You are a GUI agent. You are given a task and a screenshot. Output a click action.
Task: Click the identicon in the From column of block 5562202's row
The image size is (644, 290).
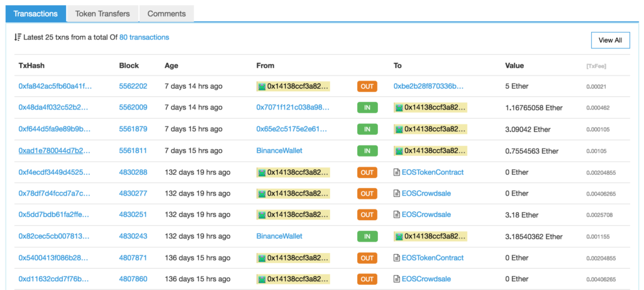(261, 86)
